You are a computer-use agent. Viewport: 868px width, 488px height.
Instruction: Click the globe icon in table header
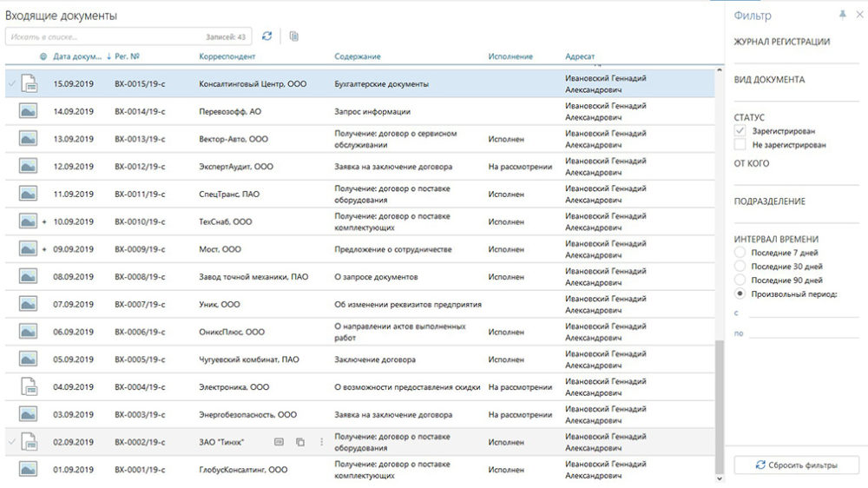coord(43,56)
